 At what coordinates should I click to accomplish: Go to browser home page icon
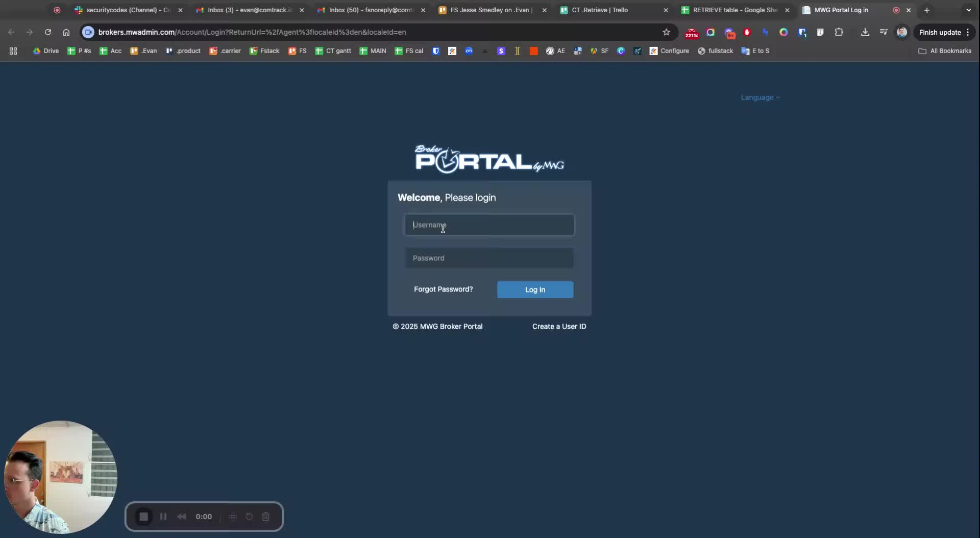(x=66, y=32)
